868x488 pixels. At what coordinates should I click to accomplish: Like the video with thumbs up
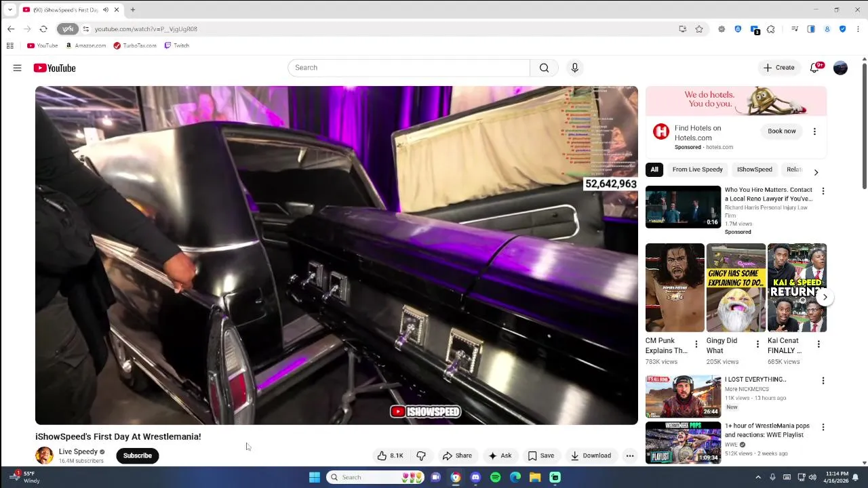390,455
